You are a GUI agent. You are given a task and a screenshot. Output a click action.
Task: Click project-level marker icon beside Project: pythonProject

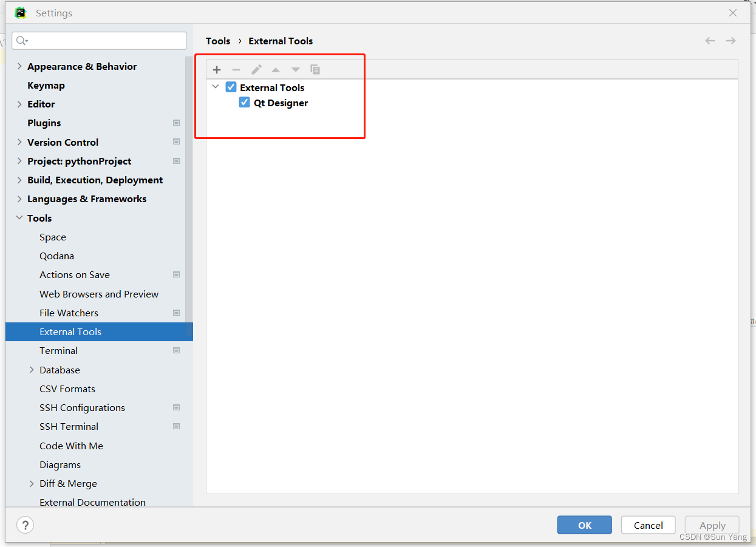176,161
